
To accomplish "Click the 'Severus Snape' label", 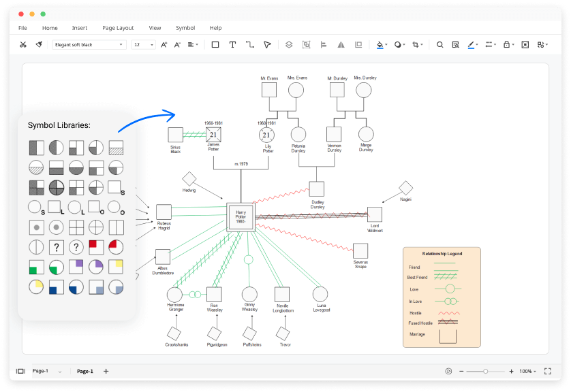I will point(360,264).
